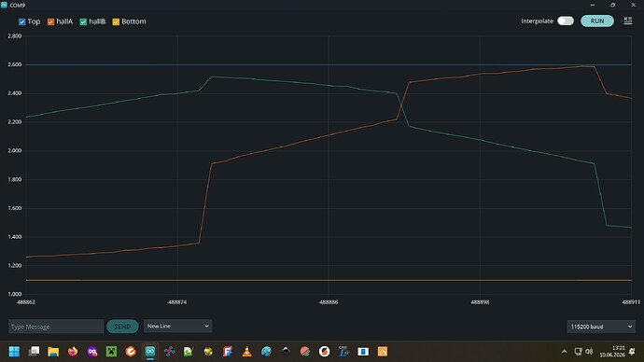Open Task View on the taskbar
This screenshot has width=644, height=362.
35,352
